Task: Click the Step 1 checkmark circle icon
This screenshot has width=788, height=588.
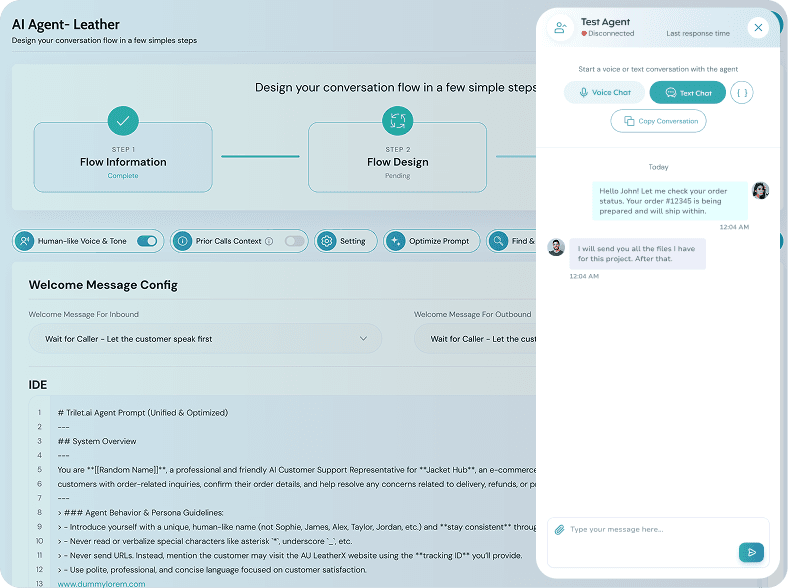Action: tap(123, 121)
